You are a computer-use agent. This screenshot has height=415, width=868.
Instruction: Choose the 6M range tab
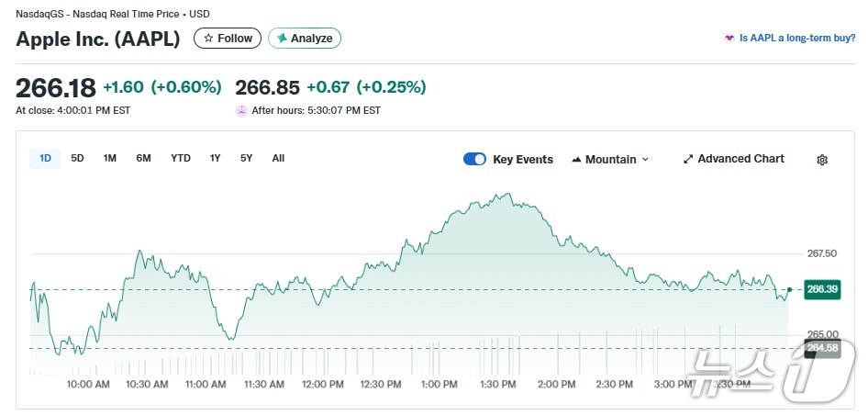click(143, 158)
